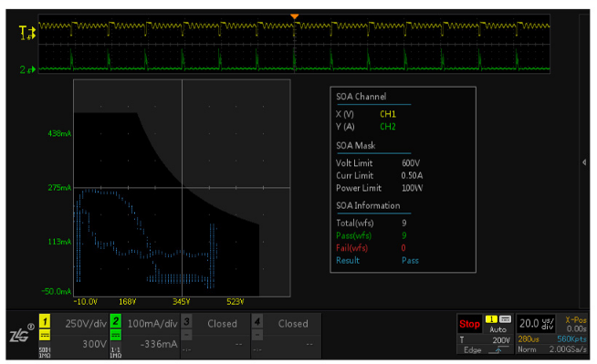This screenshot has width=597, height=364.
Task: Click the X-Pos 0.00s value
Action: point(576,328)
